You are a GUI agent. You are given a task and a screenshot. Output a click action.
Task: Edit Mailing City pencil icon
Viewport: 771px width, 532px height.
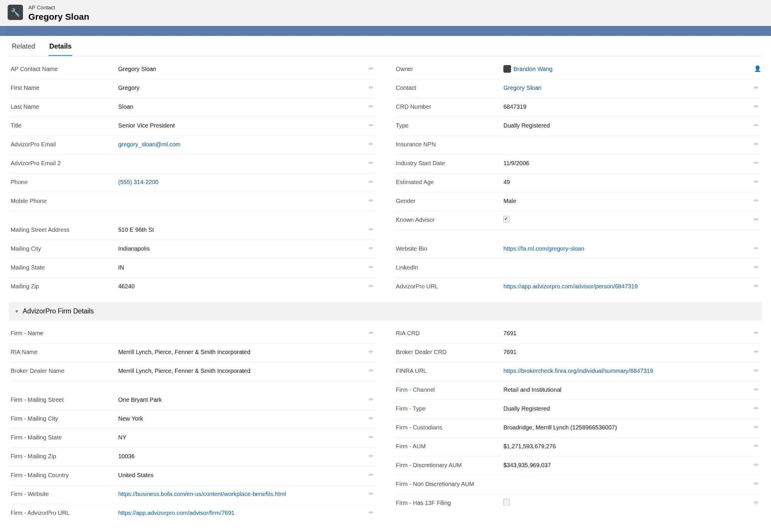[371, 248]
